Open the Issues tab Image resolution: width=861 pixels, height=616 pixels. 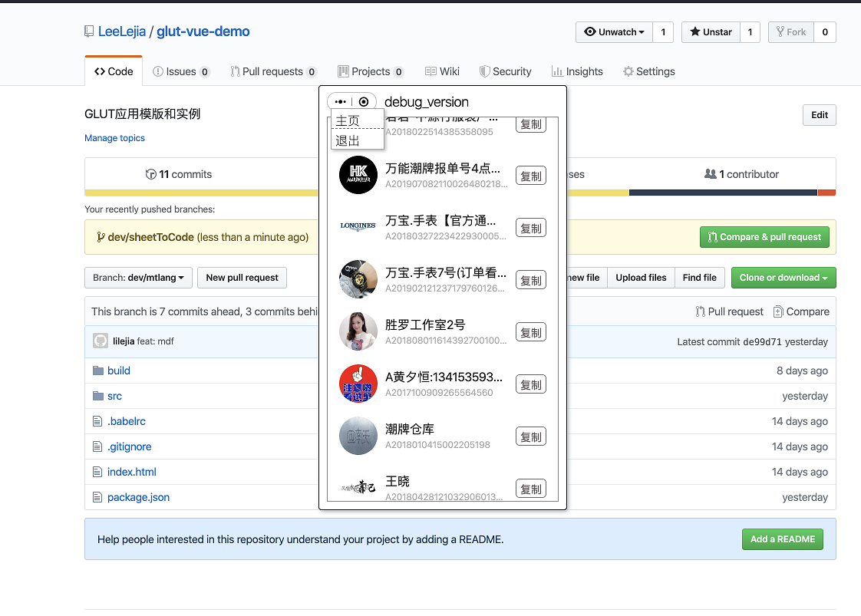click(181, 71)
